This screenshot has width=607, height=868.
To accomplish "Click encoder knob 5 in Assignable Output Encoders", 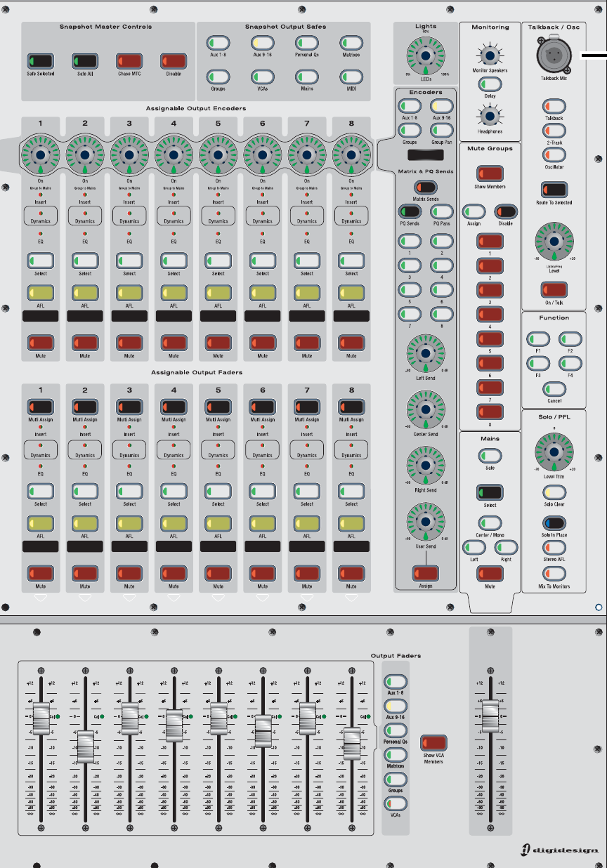I will click(x=218, y=154).
